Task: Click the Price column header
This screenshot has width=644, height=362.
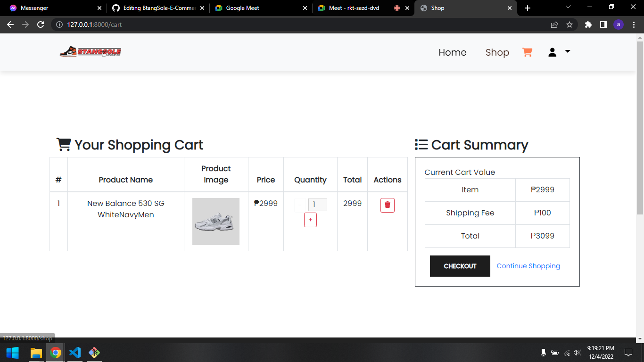Action: 266,180
